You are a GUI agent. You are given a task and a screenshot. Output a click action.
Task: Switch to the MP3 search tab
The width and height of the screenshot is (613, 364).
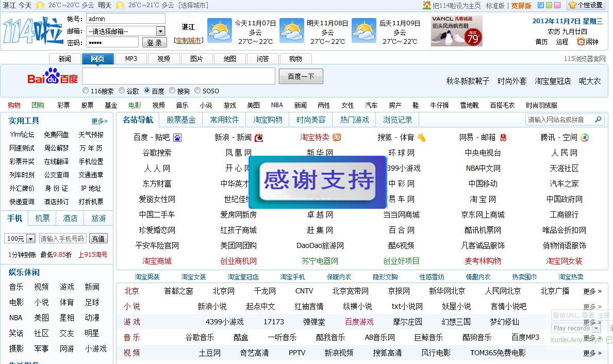[131, 59]
